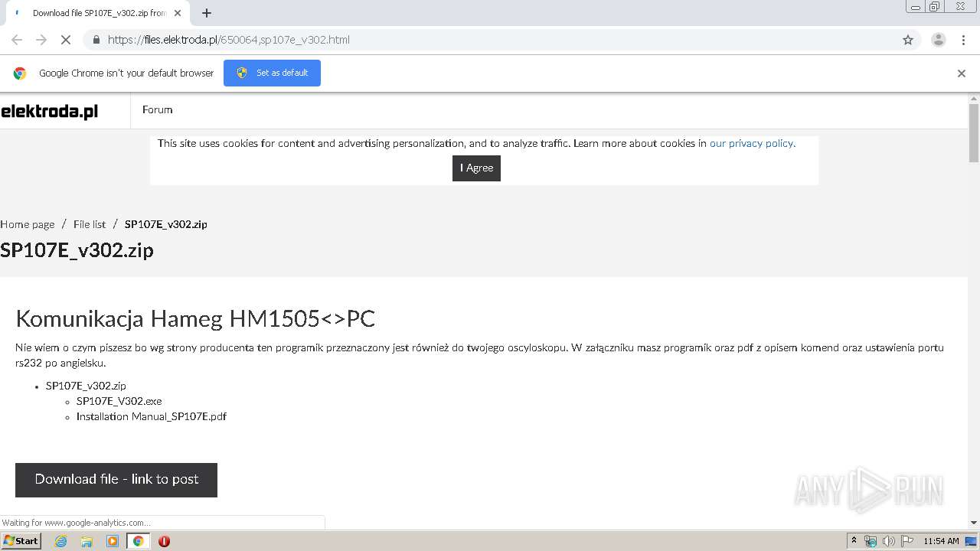Click the vertical scrollbar thumb

(974, 133)
